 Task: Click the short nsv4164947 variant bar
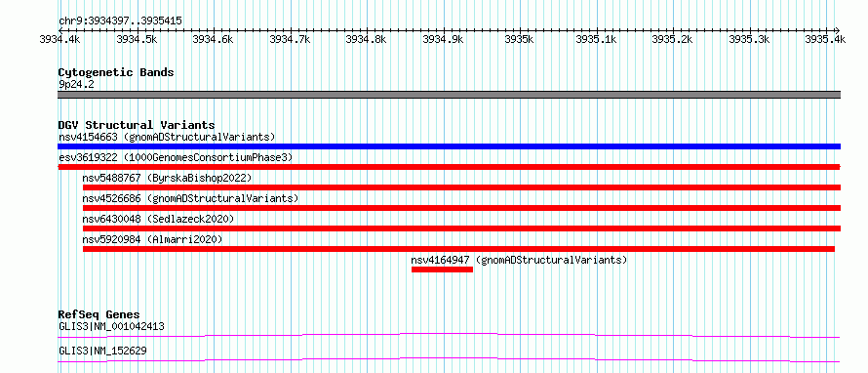point(442,269)
